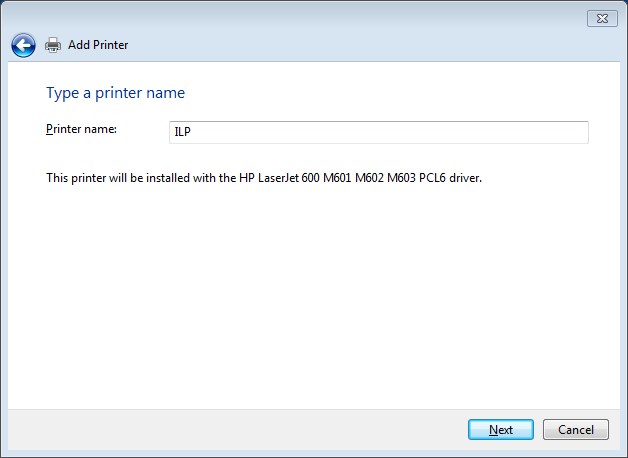Click blank space between name field and driver message
628x458 pixels.
pyautogui.click(x=300, y=157)
